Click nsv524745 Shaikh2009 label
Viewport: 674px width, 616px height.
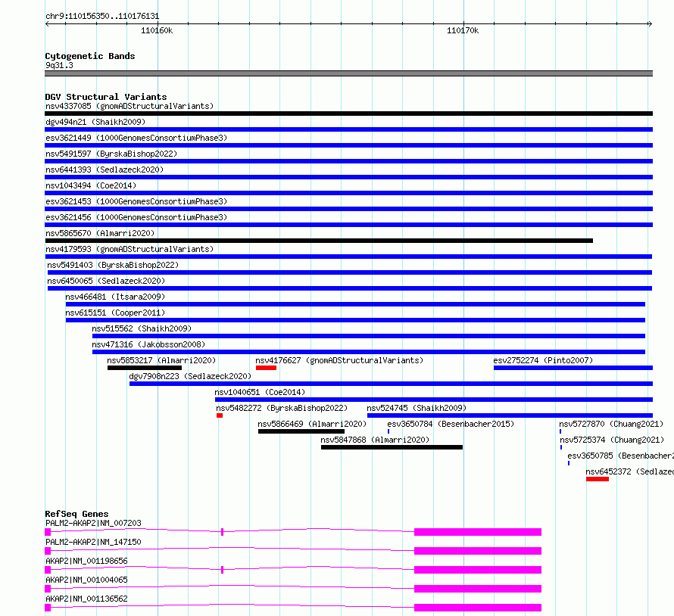point(417,408)
